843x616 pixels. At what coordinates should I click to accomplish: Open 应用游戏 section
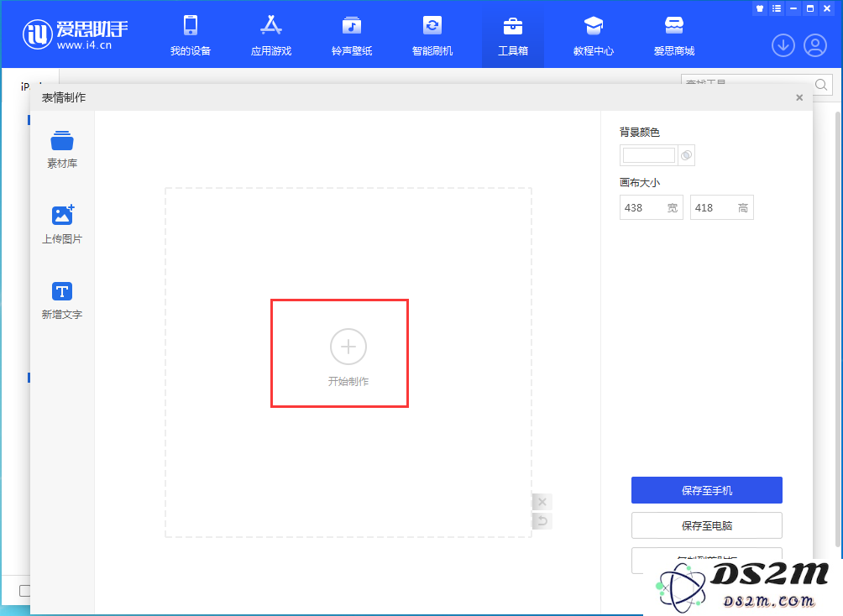coord(271,36)
